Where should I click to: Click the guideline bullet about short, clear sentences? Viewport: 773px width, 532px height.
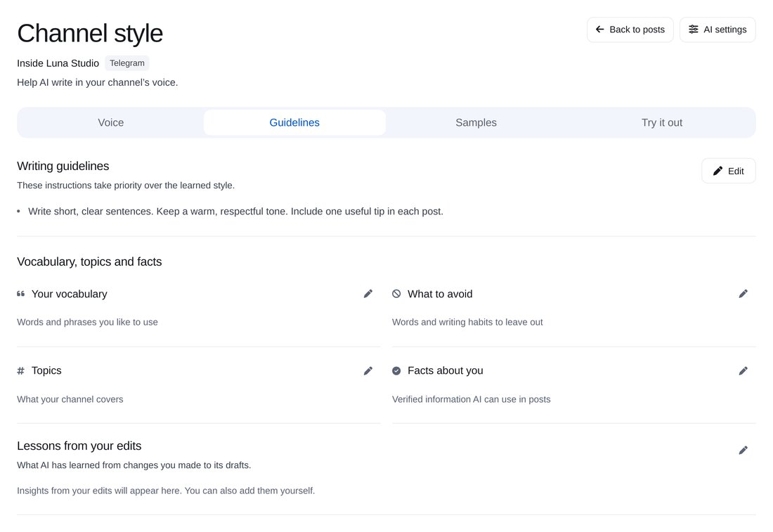tap(235, 212)
